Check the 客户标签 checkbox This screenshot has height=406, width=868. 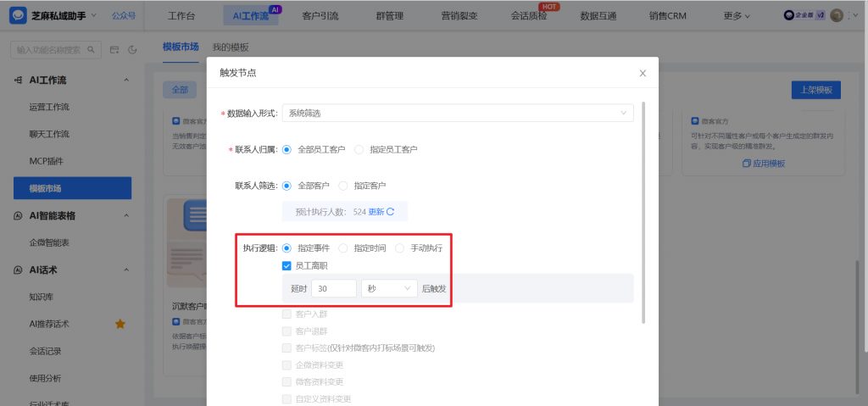tap(287, 348)
